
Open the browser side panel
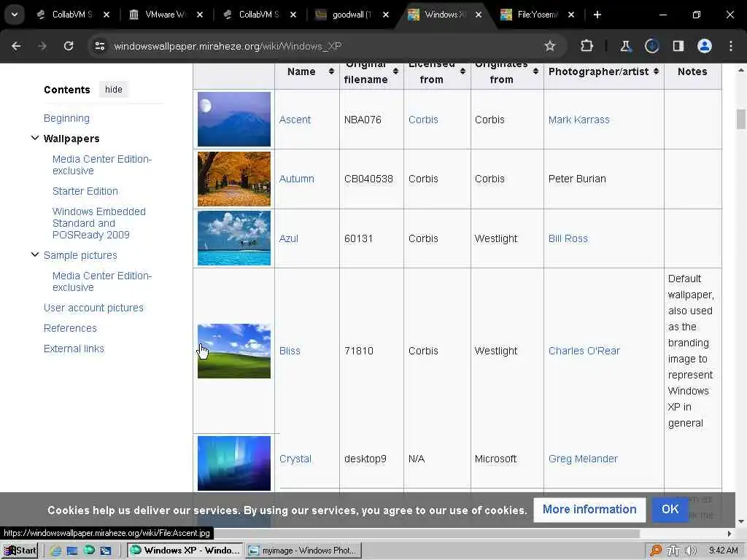pyautogui.click(x=678, y=46)
